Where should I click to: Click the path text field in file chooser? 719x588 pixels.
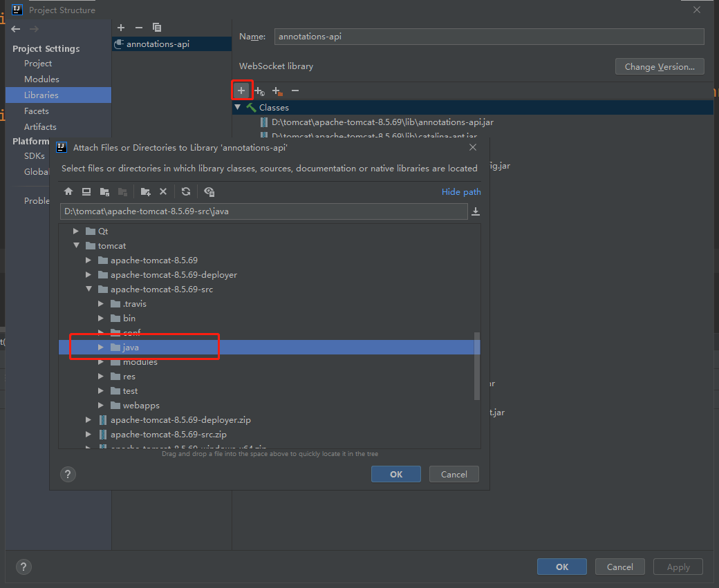tap(263, 211)
